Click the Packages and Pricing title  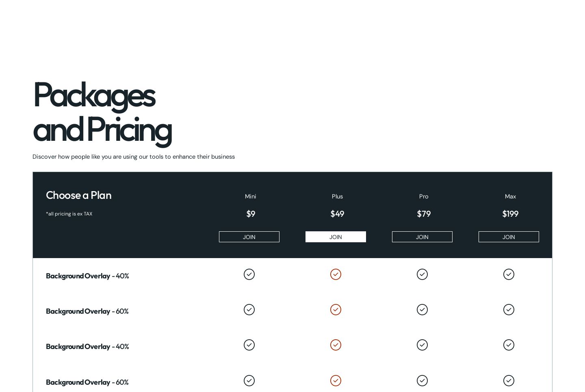tap(102, 112)
